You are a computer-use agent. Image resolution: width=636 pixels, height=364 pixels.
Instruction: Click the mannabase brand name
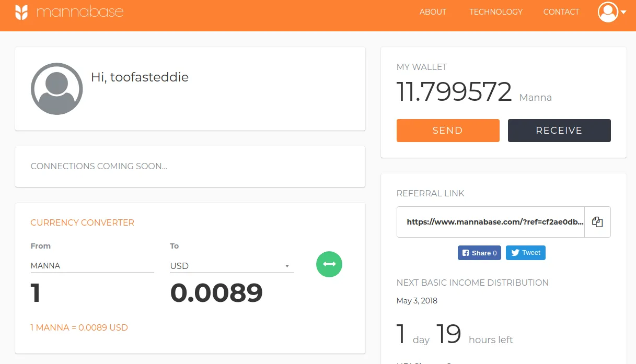pos(80,11)
